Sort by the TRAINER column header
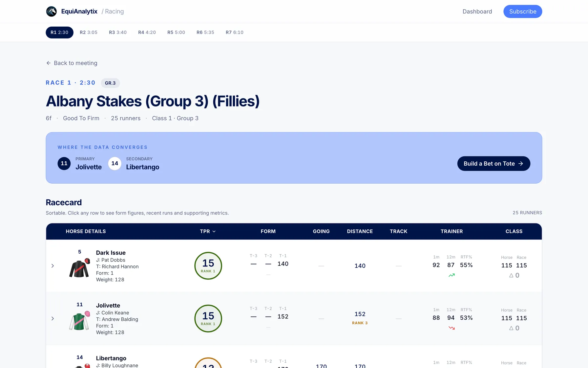Image resolution: width=588 pixels, height=368 pixels. (x=451, y=231)
